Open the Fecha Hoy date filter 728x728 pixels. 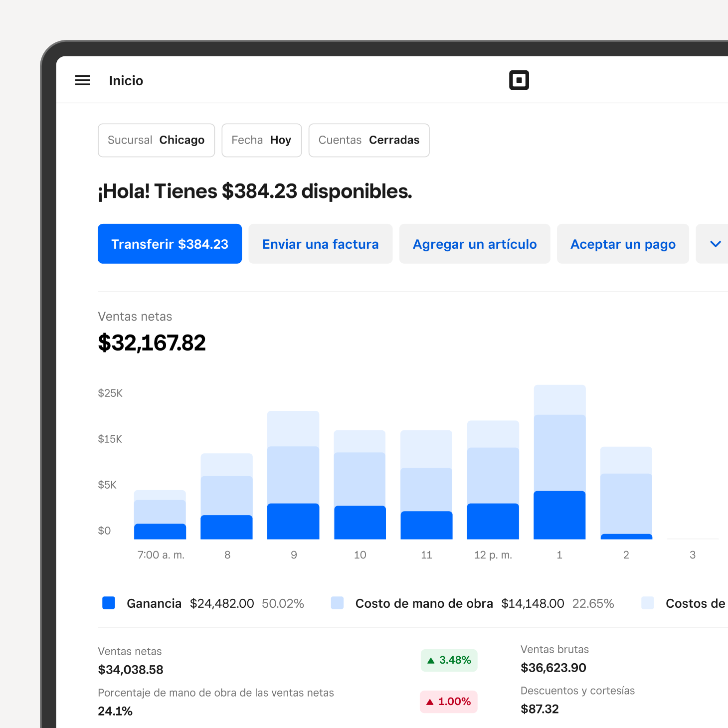click(261, 140)
